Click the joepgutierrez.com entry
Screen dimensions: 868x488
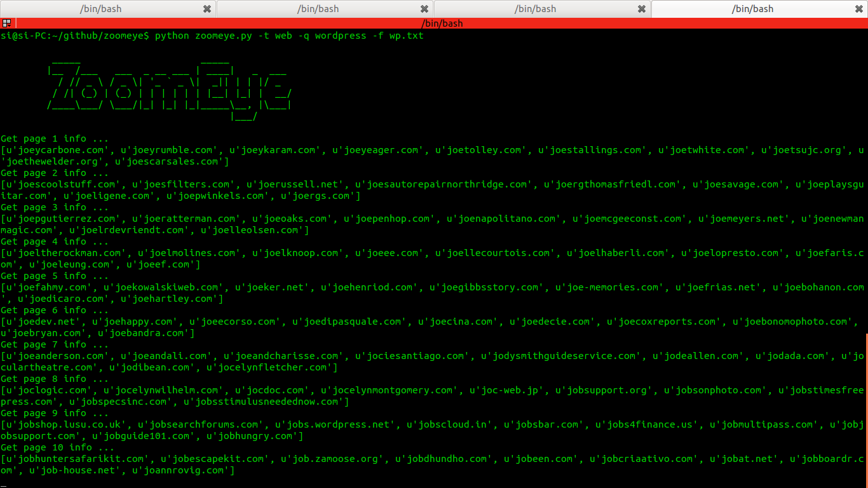pos(66,219)
